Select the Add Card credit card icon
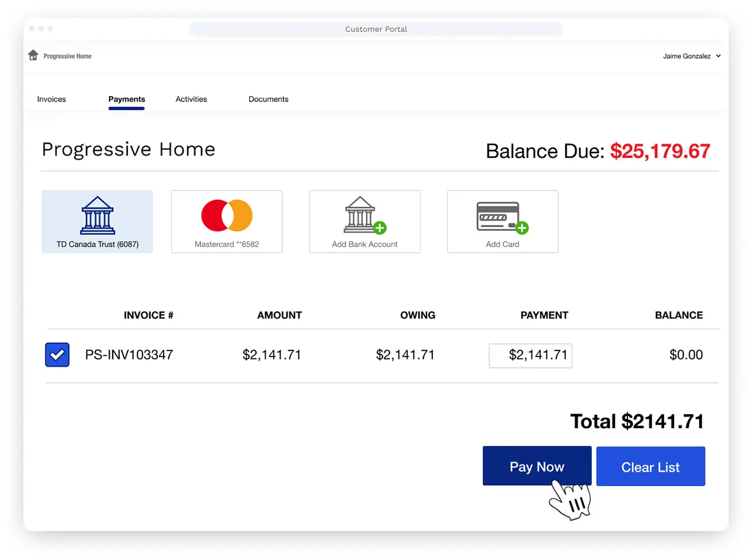The image size is (752, 560). (501, 215)
